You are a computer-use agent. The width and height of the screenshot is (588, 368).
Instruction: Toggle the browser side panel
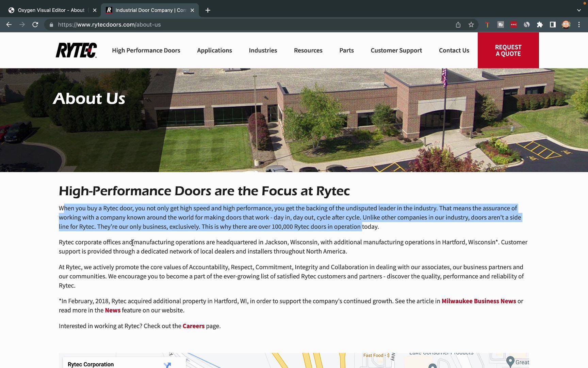[x=553, y=25]
